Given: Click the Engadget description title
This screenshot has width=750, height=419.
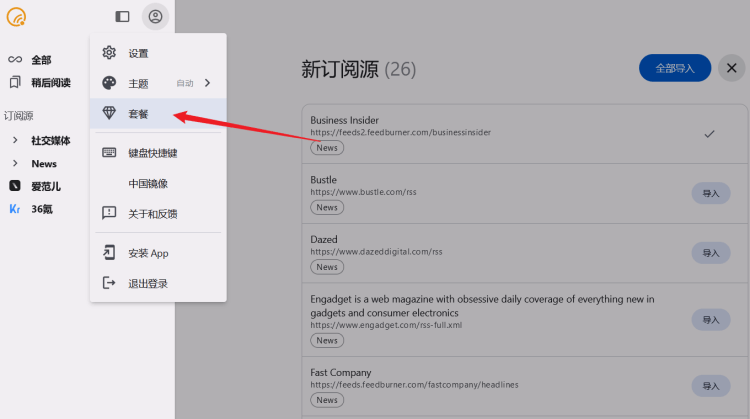Looking at the screenshot, I should [x=482, y=306].
